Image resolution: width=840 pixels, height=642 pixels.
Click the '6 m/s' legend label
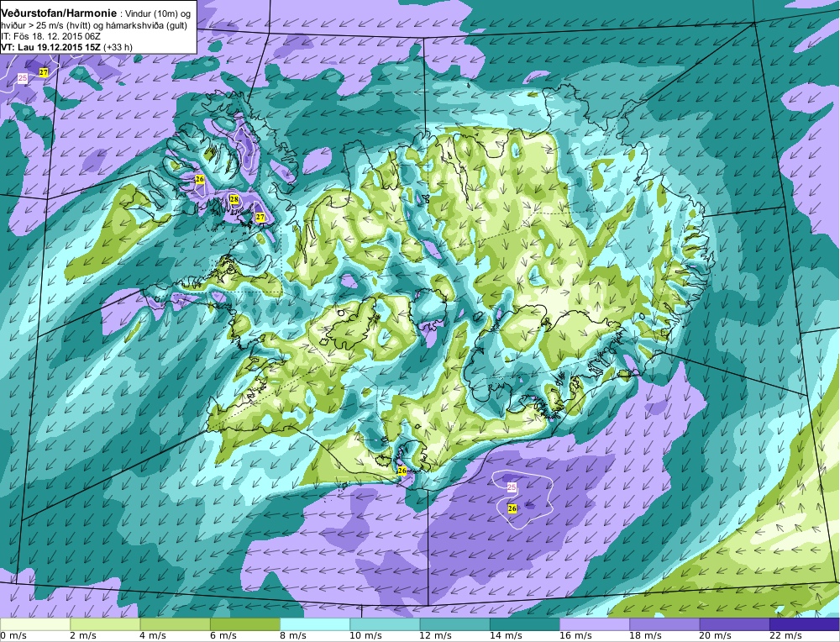223,636
